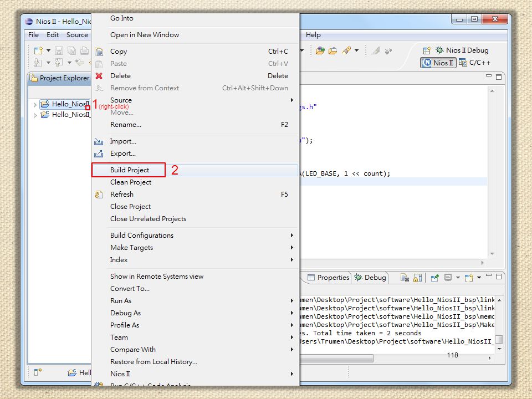Open the Help menu
This screenshot has height=399, width=532.
313,34
